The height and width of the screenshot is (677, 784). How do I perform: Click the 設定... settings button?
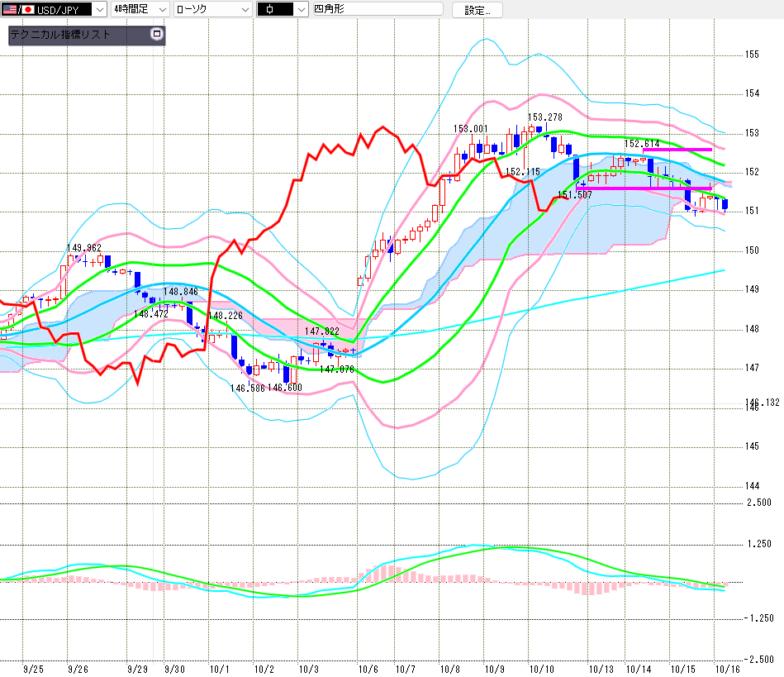[x=482, y=10]
